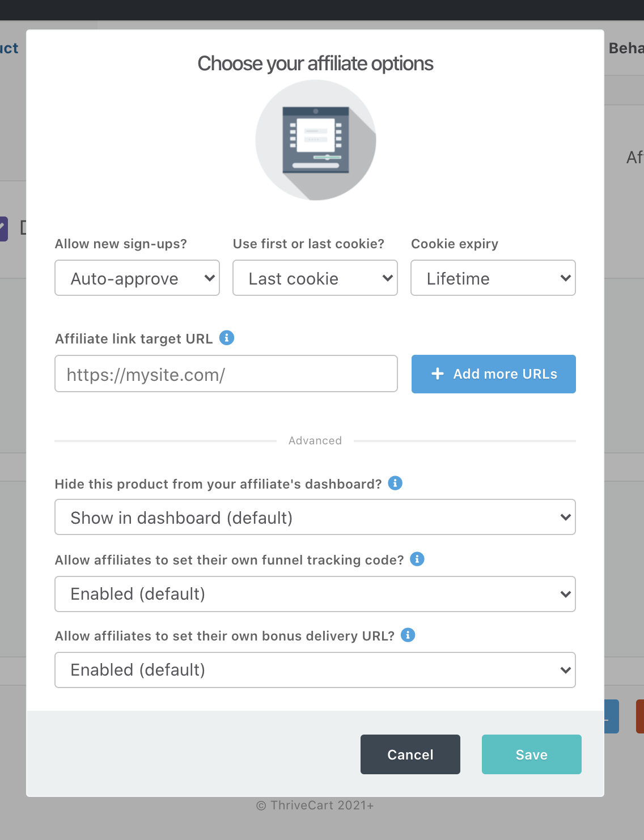644x840 pixels.
Task: Expand the Last cookie dropdown
Action: pyautogui.click(x=315, y=278)
